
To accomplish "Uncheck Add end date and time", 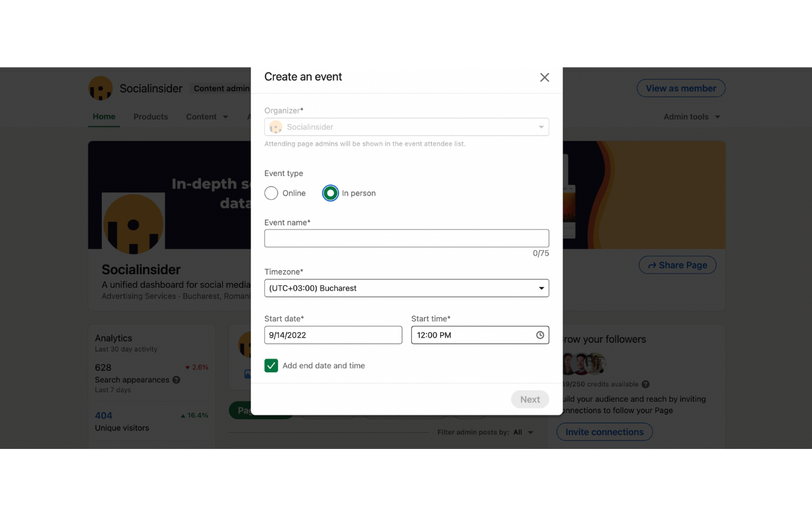I will pyautogui.click(x=271, y=366).
